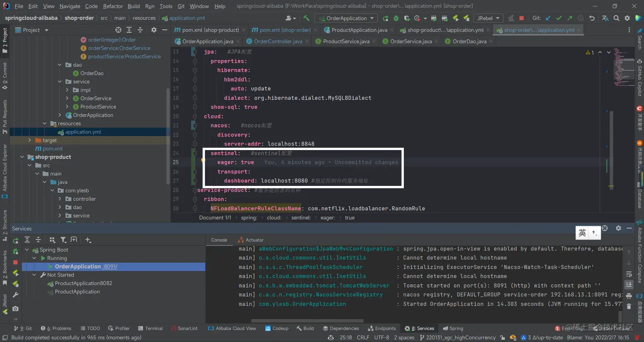Screen dimensions: 644x342
Task: Collapse the service folder under shop-order
Action: pos(60,82)
